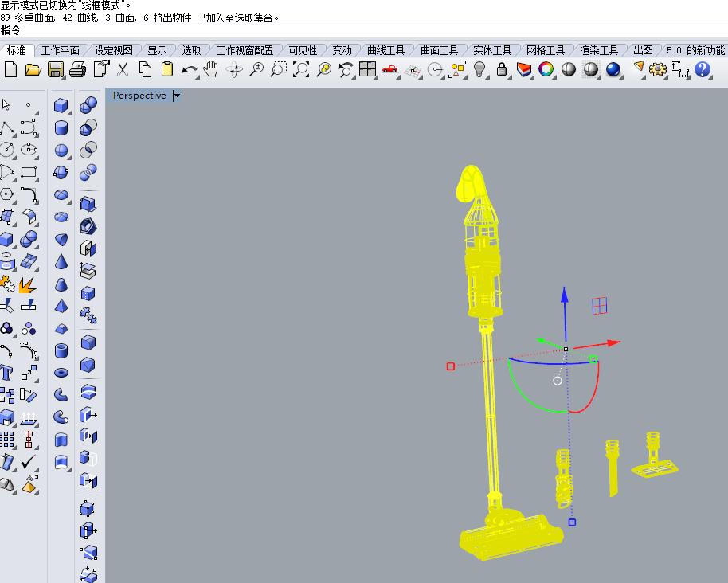Screen dimensions: 728x583
Task: Click the gumball blue scale square handle
Action: tap(573, 522)
